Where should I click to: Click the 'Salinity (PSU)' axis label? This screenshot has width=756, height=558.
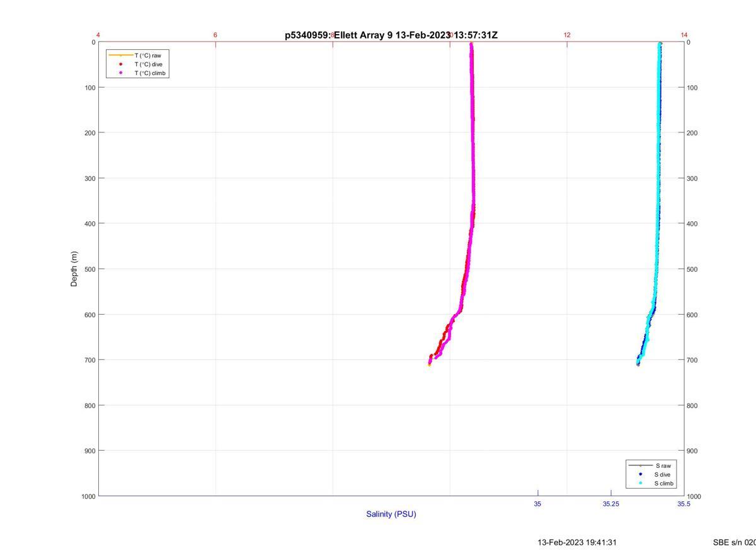(391, 514)
